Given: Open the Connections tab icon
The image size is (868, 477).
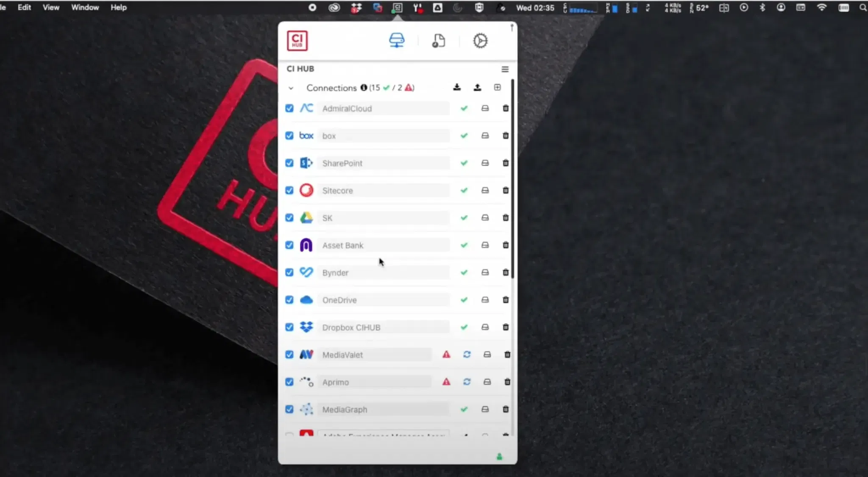Looking at the screenshot, I should click(397, 41).
